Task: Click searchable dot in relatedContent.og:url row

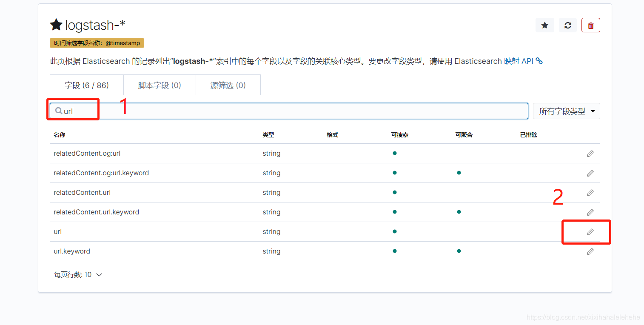Action: click(395, 153)
